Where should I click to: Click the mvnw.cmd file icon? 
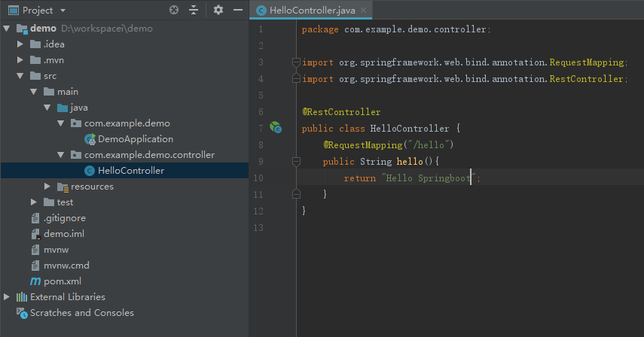click(x=35, y=266)
